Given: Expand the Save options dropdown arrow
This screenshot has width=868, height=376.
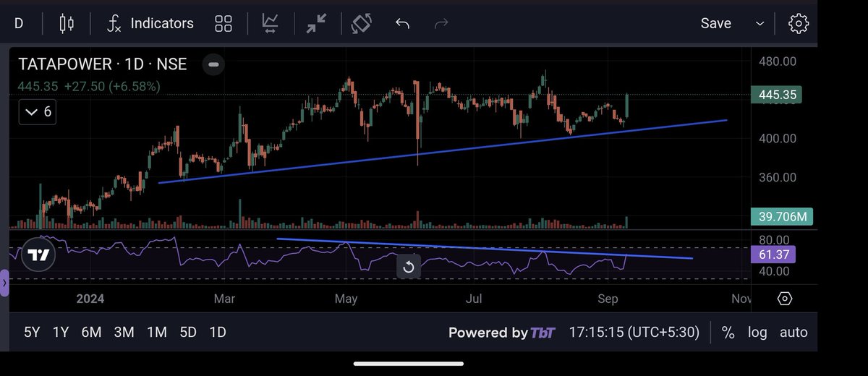Looking at the screenshot, I should [759, 24].
